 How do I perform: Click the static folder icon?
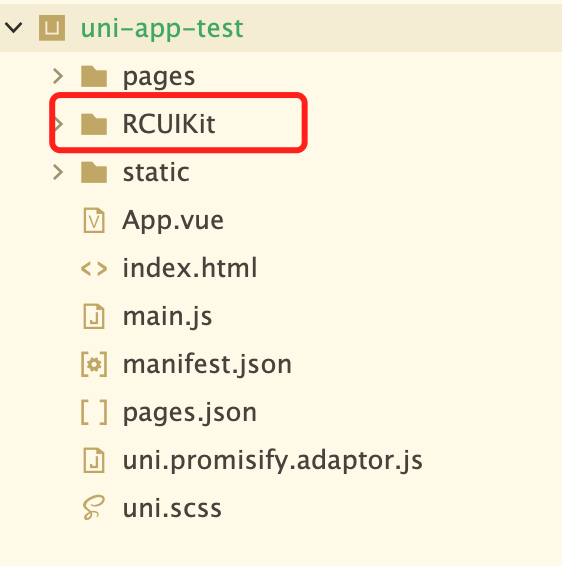tap(94, 172)
